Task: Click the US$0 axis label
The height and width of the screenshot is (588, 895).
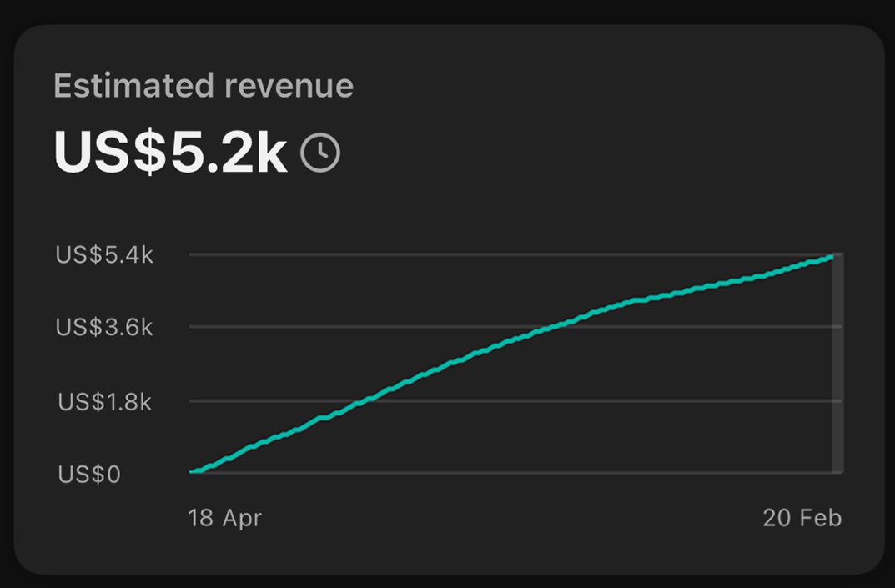Action: pos(89,475)
